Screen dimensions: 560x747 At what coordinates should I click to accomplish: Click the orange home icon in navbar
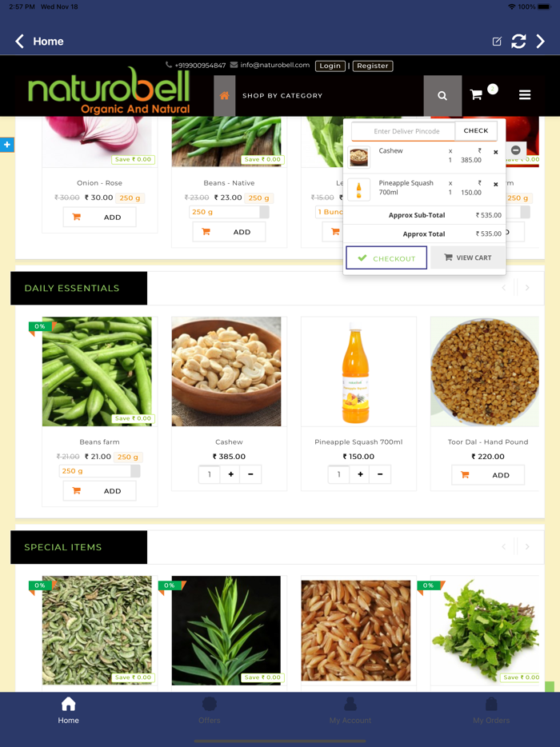pos(225,96)
